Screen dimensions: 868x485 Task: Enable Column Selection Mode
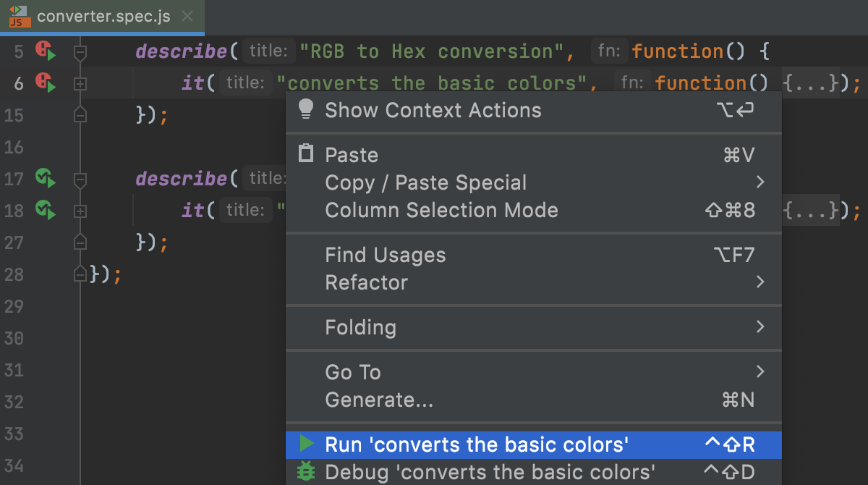[442, 210]
